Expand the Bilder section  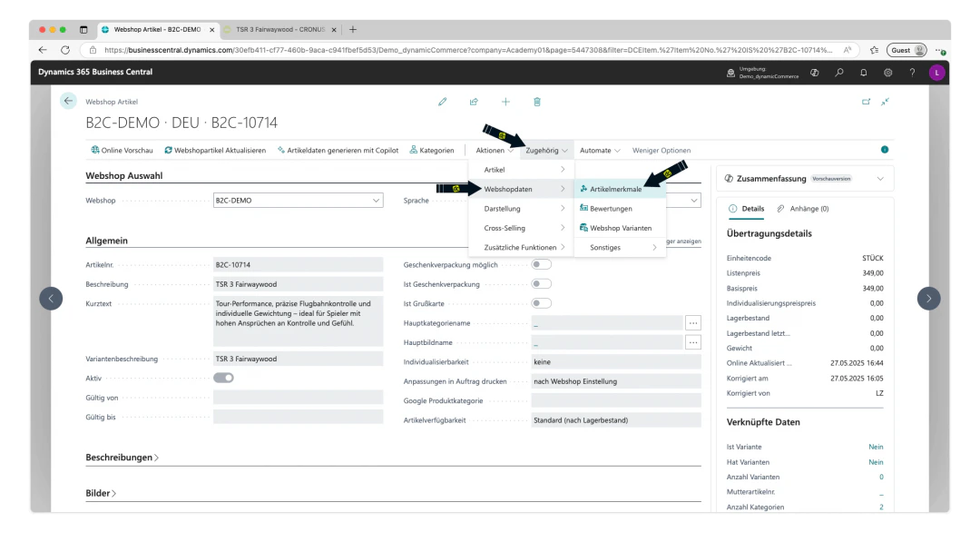101,493
